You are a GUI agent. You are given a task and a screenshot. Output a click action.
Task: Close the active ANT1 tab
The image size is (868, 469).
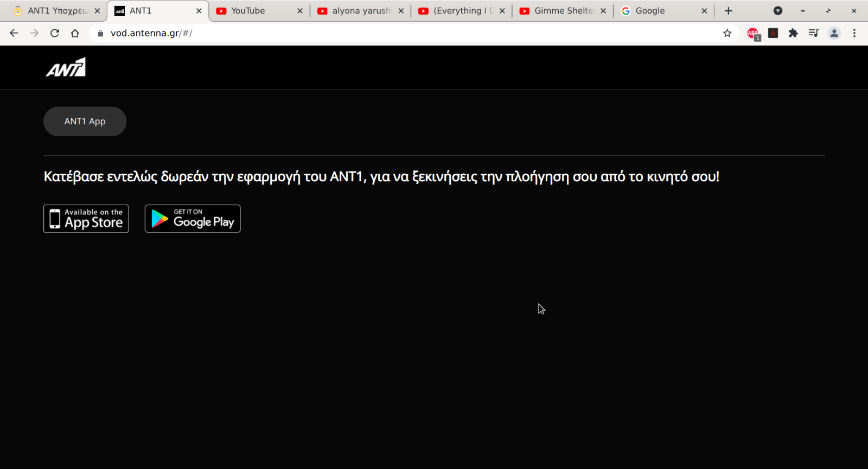click(x=199, y=11)
